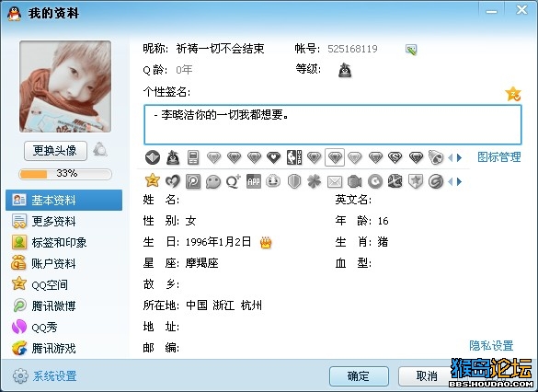Click the APP icon
The width and height of the screenshot is (538, 392).
pos(254,181)
